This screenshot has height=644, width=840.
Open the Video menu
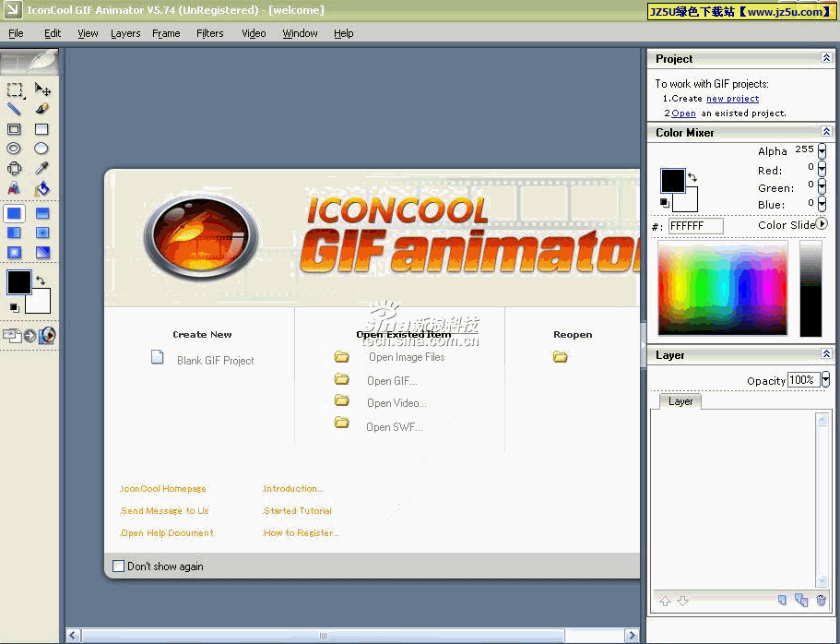coord(254,33)
